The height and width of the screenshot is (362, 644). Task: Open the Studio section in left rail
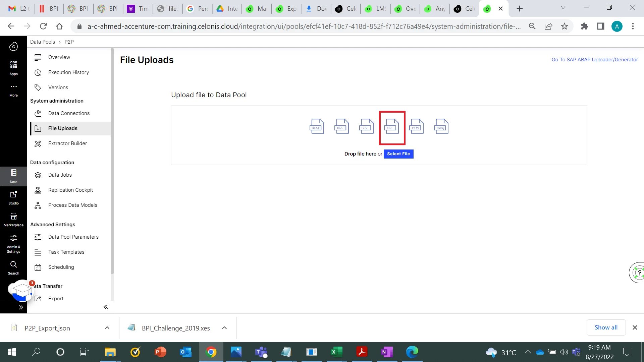(13, 197)
